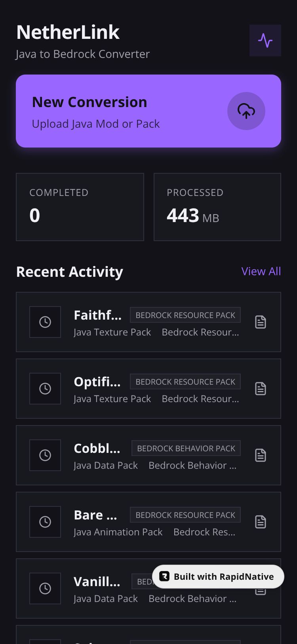Open the Bare ... Java Animation Pack item
The height and width of the screenshot is (644, 297).
[x=148, y=522]
